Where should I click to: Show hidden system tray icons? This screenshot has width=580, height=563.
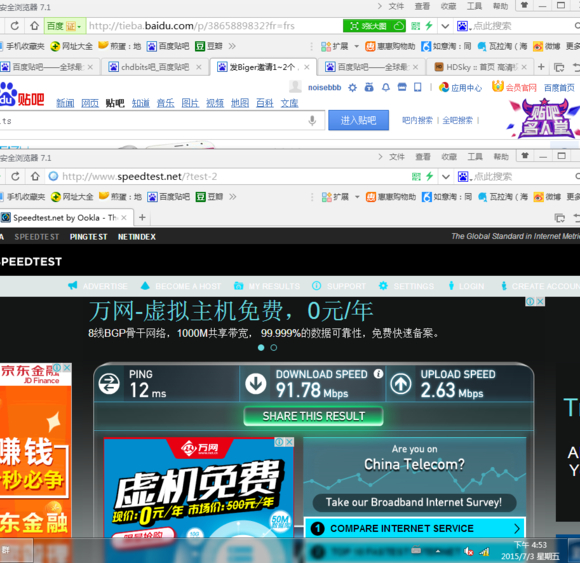click(438, 551)
